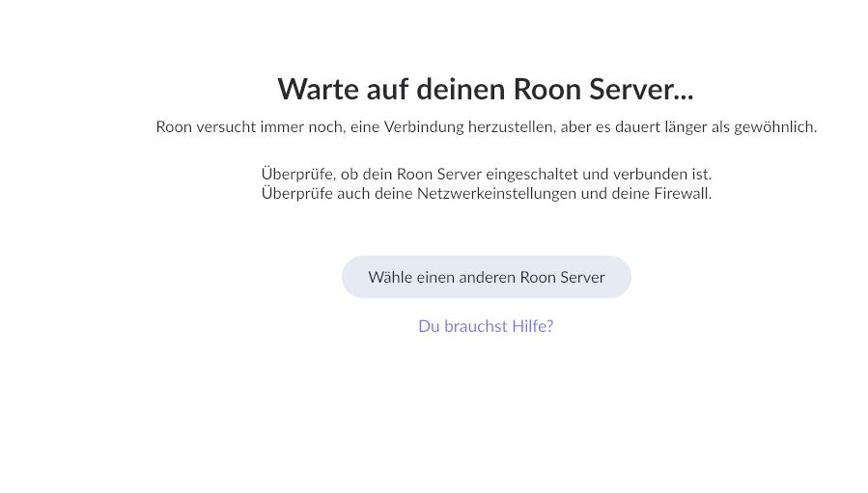
Task: Open the 'Du brauchst Hilfe?' link
Action: [486, 326]
